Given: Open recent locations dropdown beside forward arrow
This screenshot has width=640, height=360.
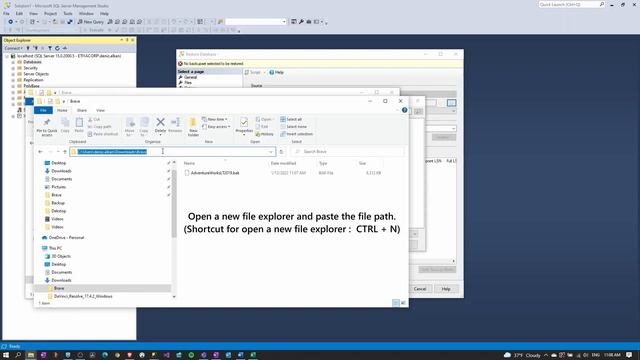Looking at the screenshot, I should coord(58,152).
